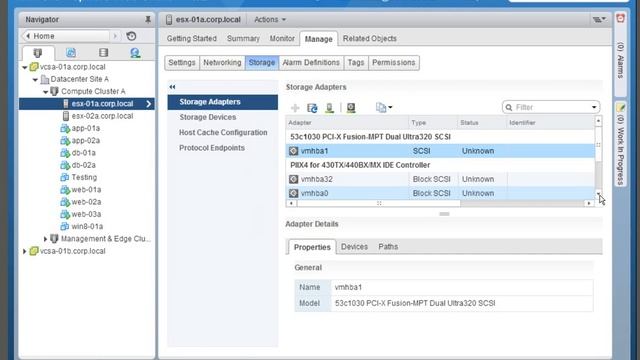Open Settings sub-tab
Screen dimensions: 640x360
182,62
